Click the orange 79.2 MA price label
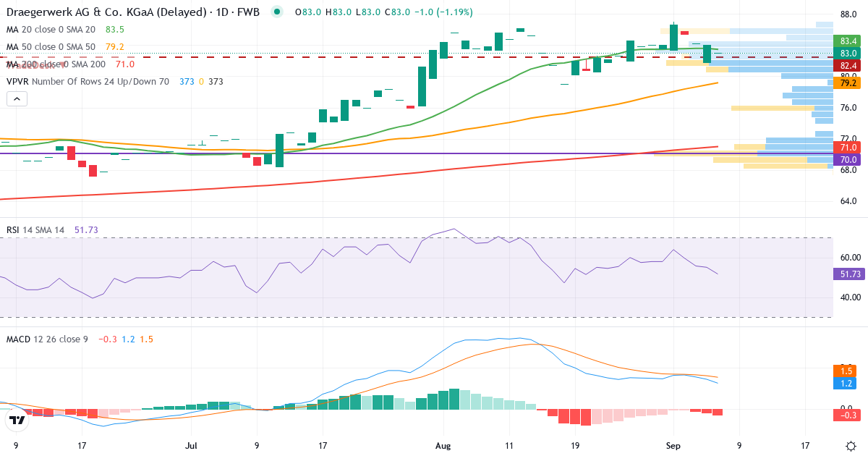The height and width of the screenshot is (456, 868). [847, 83]
